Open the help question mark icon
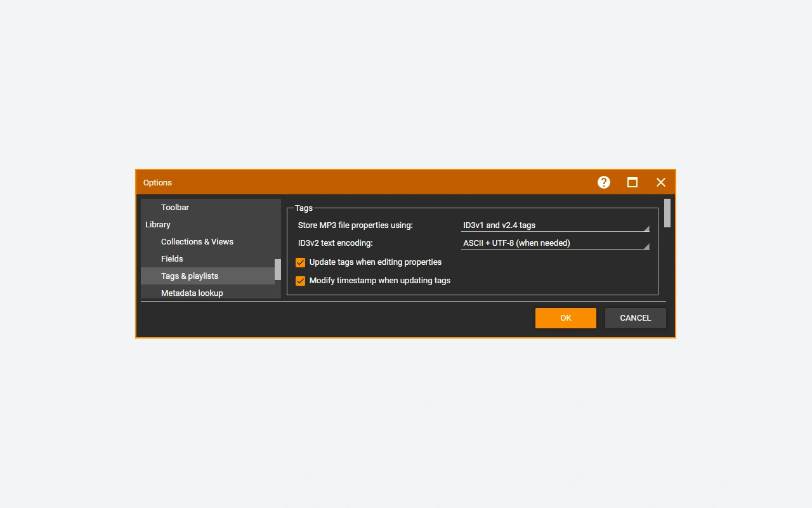Image resolution: width=812 pixels, height=508 pixels. coord(604,182)
